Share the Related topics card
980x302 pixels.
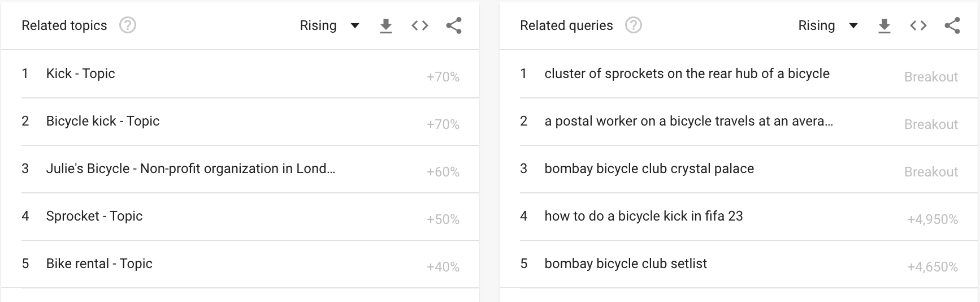[x=454, y=25]
